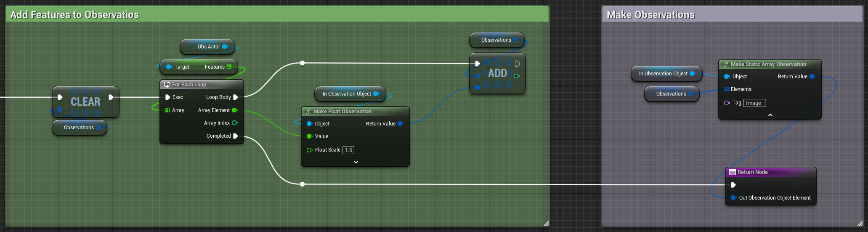Click the ADD node exec input pin
This screenshot has height=232, width=868.
[478, 64]
